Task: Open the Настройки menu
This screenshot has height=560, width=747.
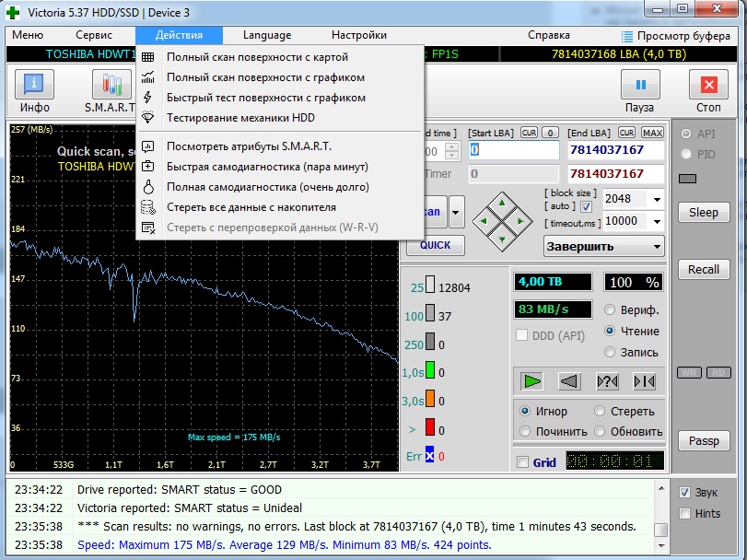Action: 358,35
